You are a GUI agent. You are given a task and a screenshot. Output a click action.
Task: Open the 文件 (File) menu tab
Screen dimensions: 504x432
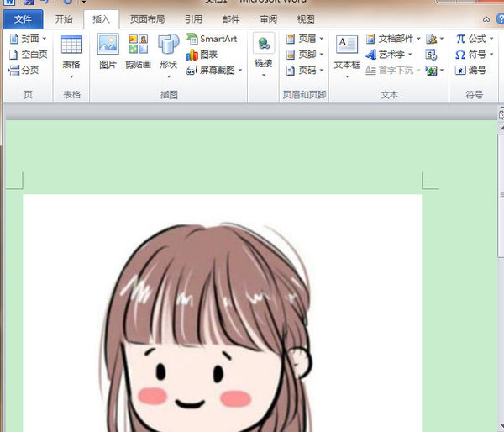point(23,18)
